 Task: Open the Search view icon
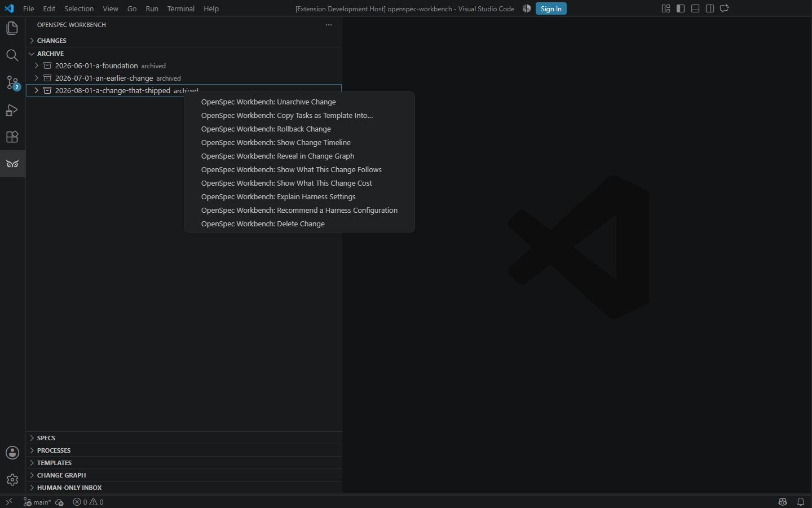[12, 55]
